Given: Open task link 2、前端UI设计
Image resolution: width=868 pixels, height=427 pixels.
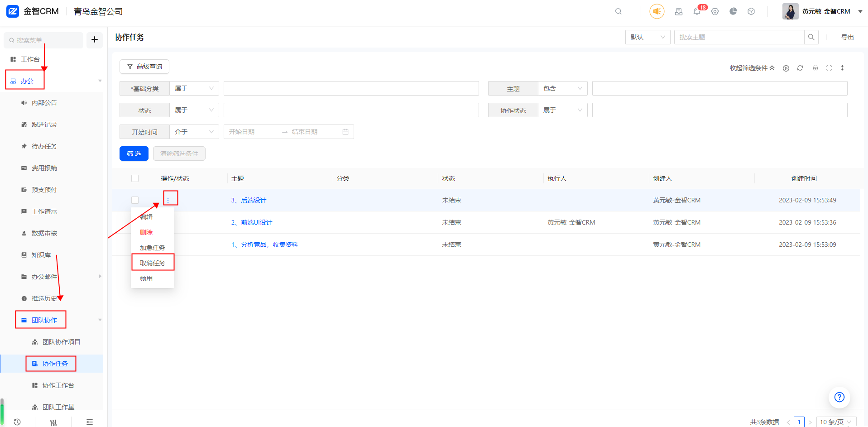Looking at the screenshot, I should pyautogui.click(x=252, y=222).
